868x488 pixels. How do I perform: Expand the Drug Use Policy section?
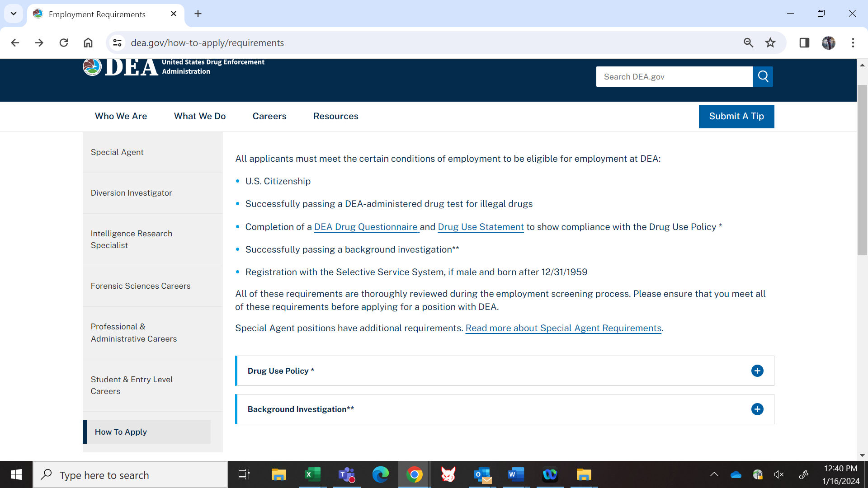pos(757,371)
